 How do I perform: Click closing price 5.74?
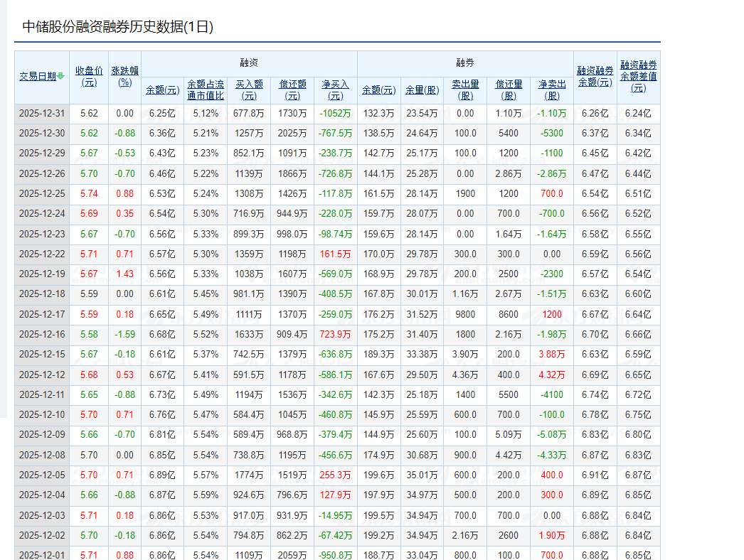pyautogui.click(x=89, y=193)
